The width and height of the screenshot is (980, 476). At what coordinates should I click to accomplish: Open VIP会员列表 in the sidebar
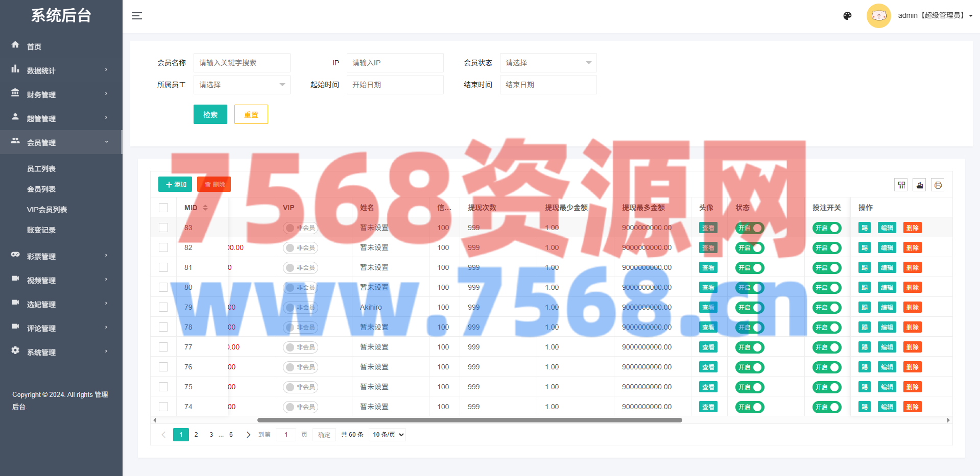click(47, 210)
